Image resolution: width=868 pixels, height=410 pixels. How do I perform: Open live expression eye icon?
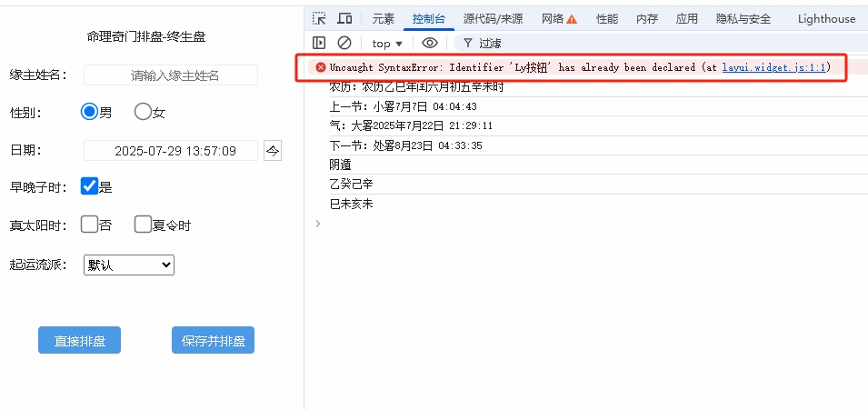(x=430, y=43)
